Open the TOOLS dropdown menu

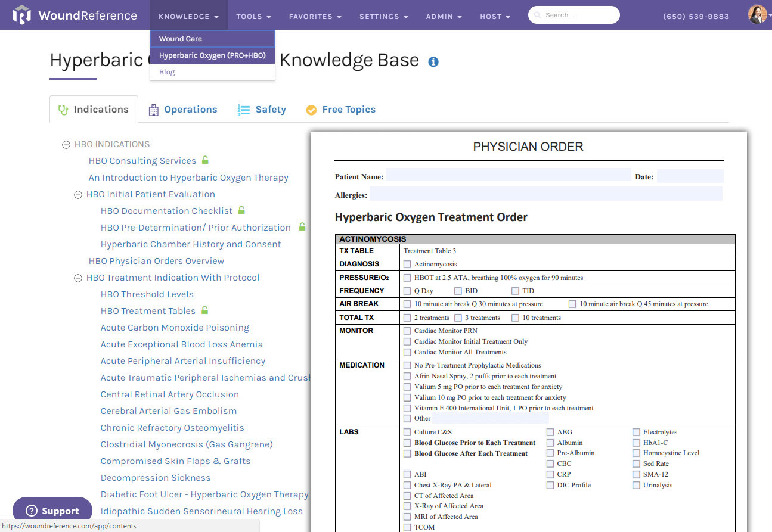click(253, 17)
